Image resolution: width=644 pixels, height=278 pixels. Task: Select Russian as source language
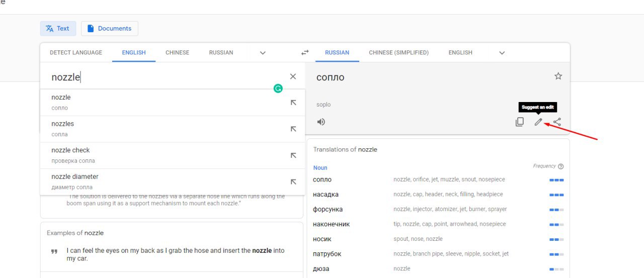pos(221,52)
